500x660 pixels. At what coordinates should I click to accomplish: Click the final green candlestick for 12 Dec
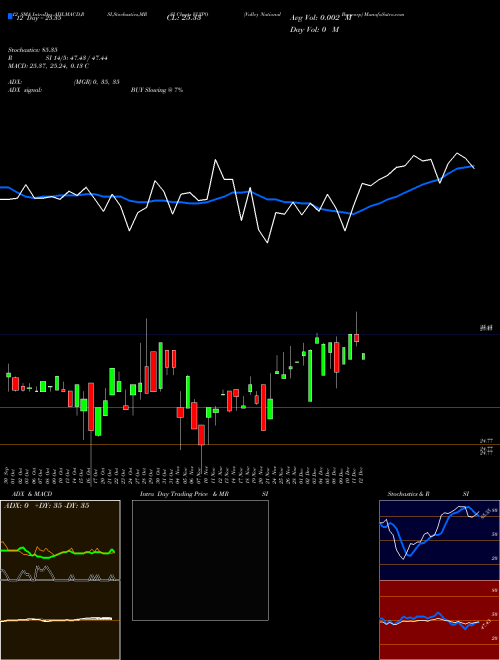tap(363, 357)
